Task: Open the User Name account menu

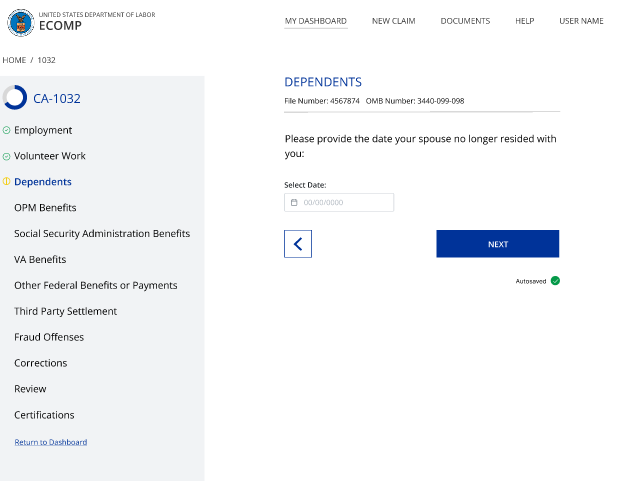Action: (581, 21)
